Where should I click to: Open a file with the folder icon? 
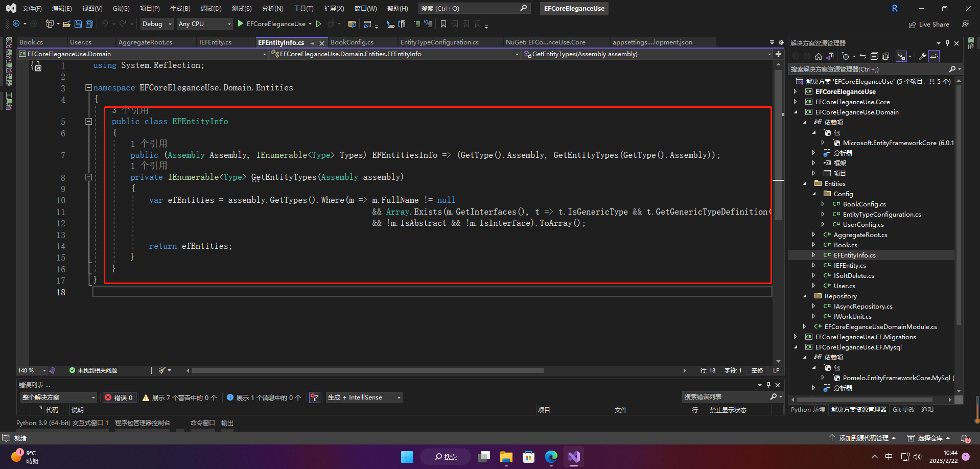click(x=67, y=24)
